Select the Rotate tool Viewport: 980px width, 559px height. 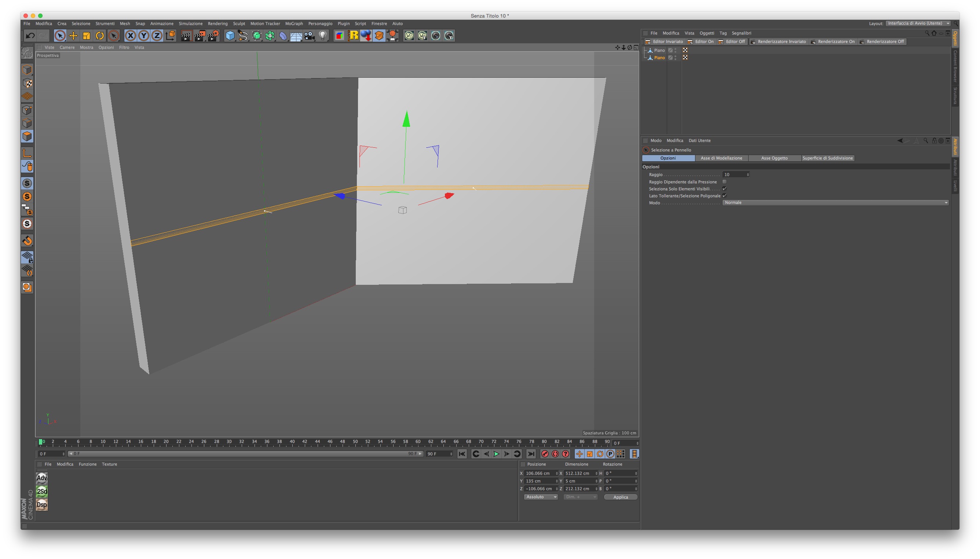(x=99, y=36)
